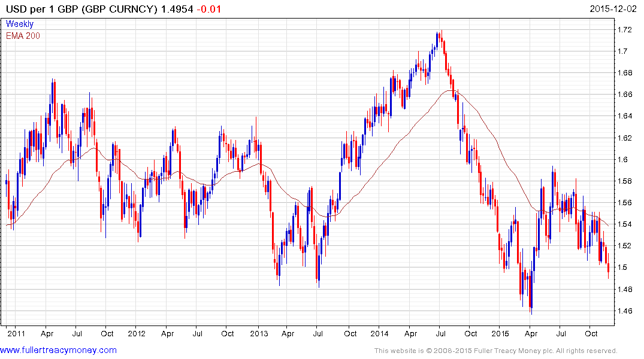This screenshot has width=644, height=359.
Task: Select the 2011 time axis label
Action: (x=16, y=333)
